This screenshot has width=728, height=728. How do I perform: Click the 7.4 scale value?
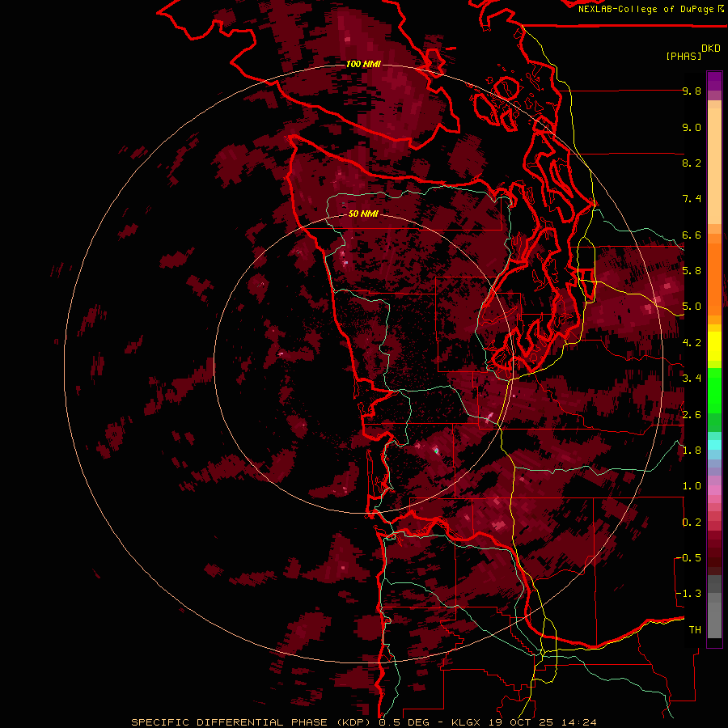[692, 199]
